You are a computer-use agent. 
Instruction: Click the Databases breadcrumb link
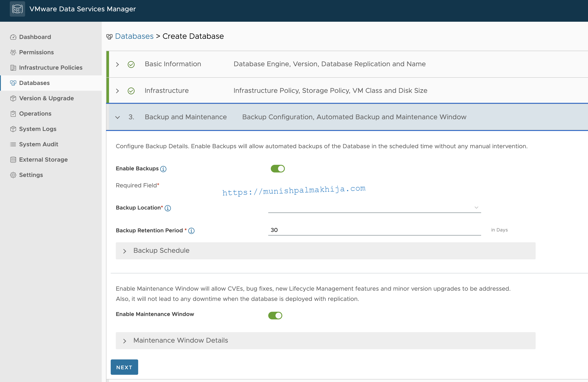[x=134, y=36]
